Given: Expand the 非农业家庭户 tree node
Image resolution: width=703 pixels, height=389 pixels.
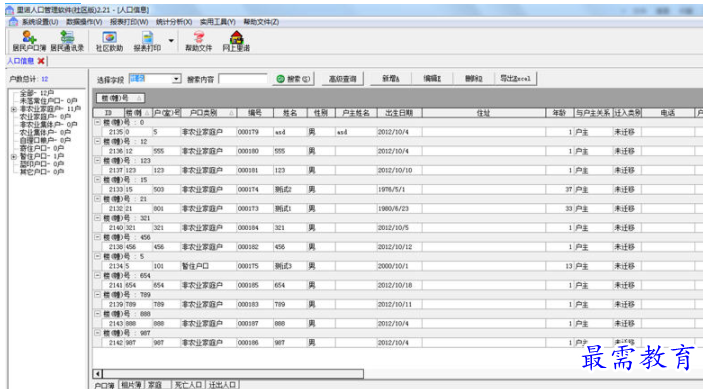Looking at the screenshot, I should coord(14,109).
